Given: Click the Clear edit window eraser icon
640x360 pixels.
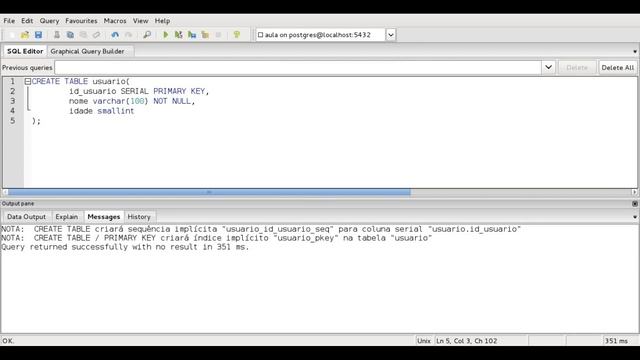Looking at the screenshot, I should pos(97,35).
